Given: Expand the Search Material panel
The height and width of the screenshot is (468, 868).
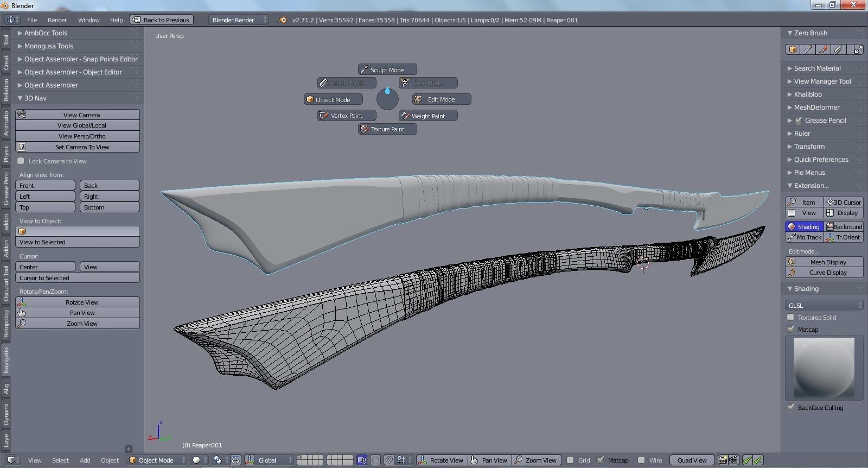Looking at the screenshot, I should [x=817, y=68].
